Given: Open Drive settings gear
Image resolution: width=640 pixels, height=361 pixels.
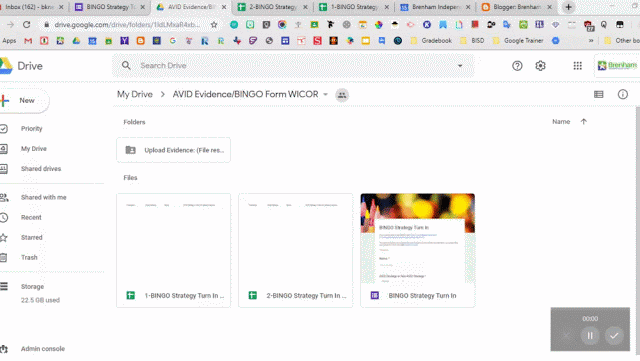Looking at the screenshot, I should coord(540,66).
